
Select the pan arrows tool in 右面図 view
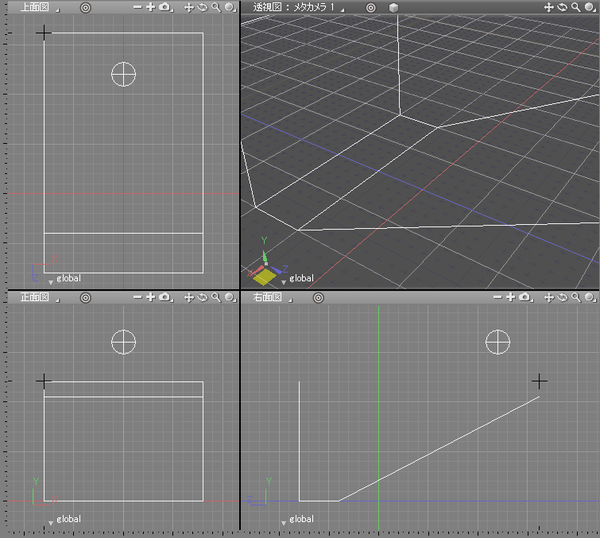point(549,298)
